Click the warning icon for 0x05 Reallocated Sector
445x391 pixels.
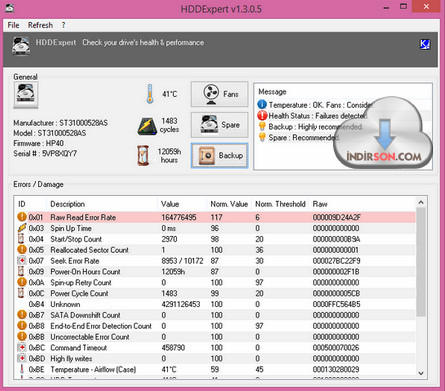point(22,250)
